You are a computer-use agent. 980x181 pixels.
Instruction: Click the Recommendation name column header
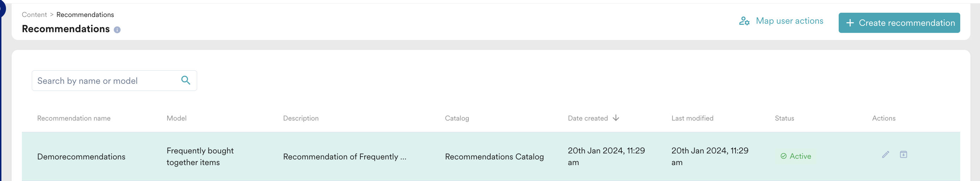click(74, 118)
